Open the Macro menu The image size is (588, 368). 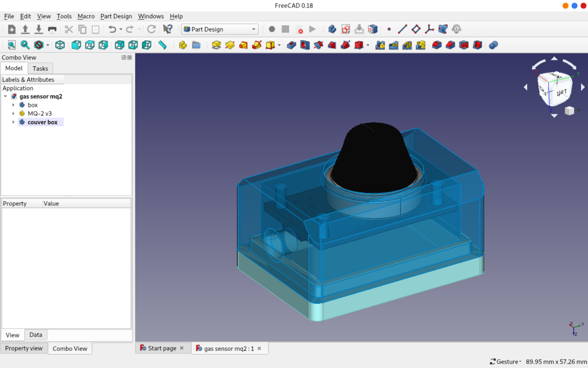[86, 16]
